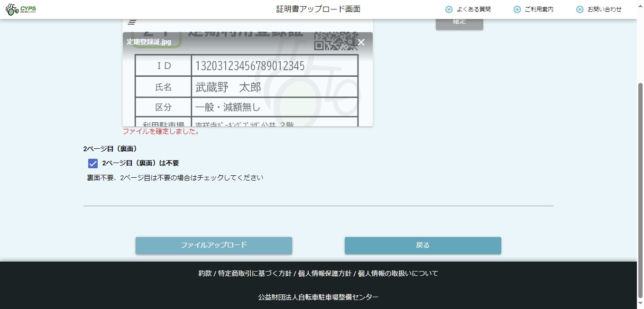The image size is (644, 309).
Task: Click the wheel icon beside よくある質問
Action: point(449,9)
